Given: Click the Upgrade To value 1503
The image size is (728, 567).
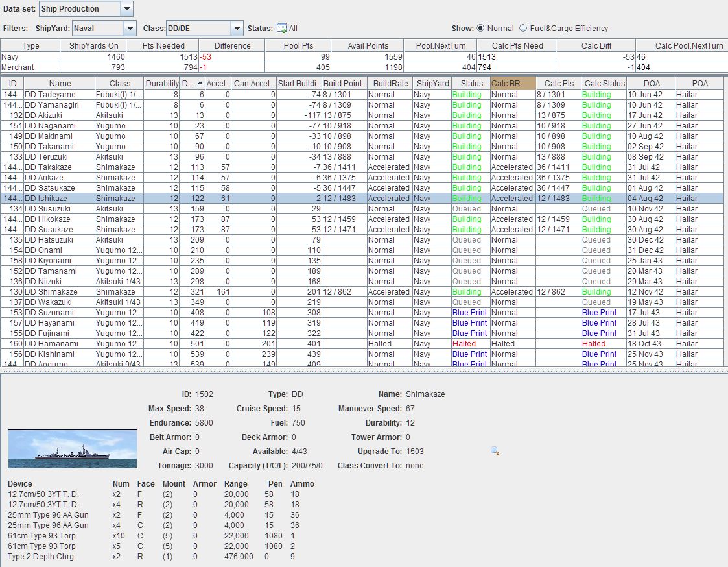Looking at the screenshot, I should pos(415,452).
